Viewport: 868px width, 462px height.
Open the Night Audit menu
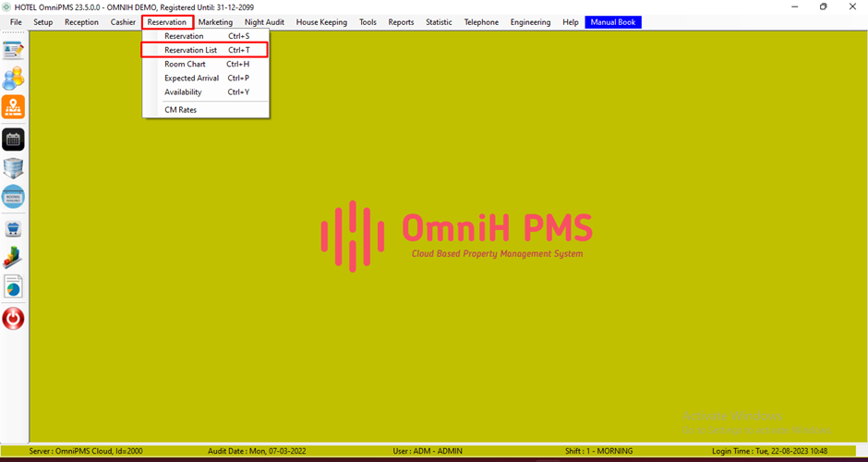click(265, 22)
